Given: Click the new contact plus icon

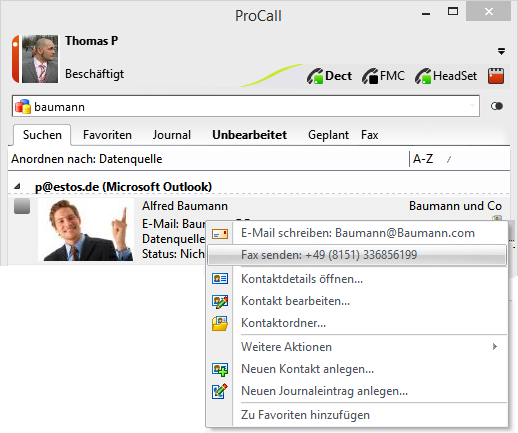Looking at the screenshot, I should pos(220,369).
